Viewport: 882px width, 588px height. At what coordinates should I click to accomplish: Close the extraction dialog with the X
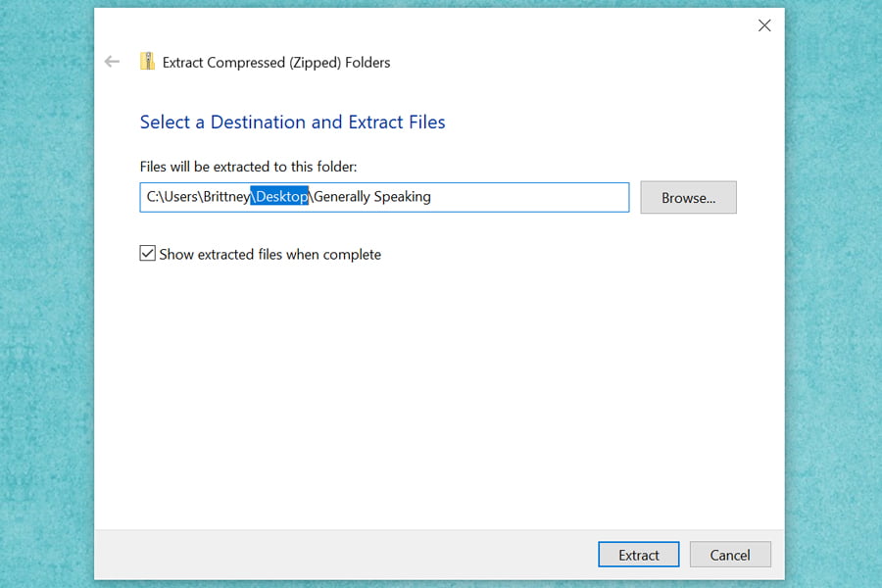point(763,25)
